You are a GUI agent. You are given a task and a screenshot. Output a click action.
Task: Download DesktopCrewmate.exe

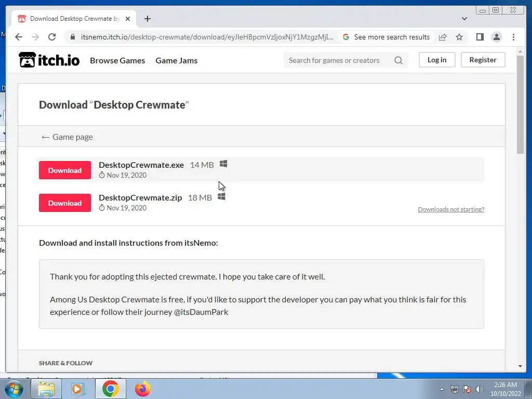tap(65, 170)
